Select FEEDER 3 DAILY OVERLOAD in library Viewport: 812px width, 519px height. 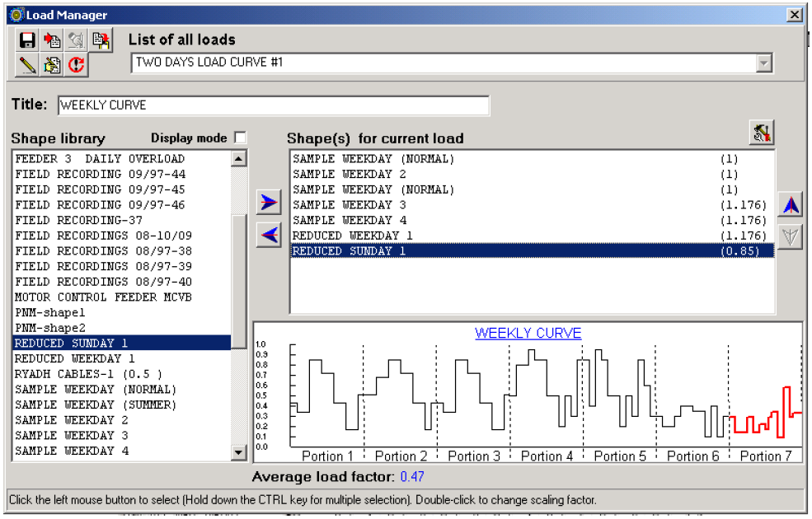122,159
